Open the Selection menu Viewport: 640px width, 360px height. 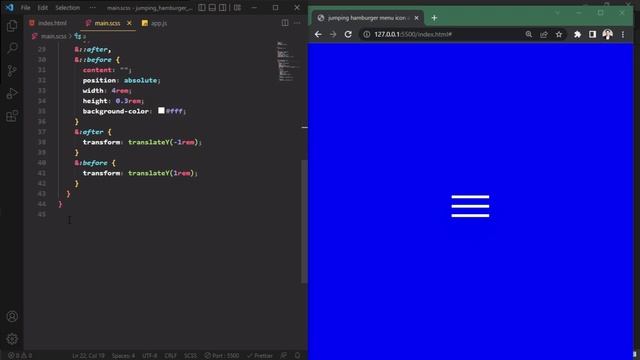coord(67,7)
